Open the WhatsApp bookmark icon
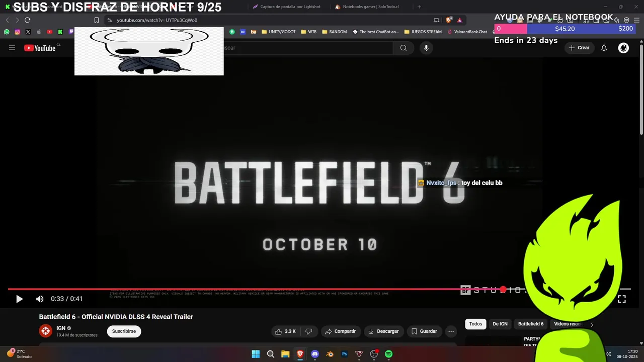This screenshot has width=644, height=362. (7, 32)
